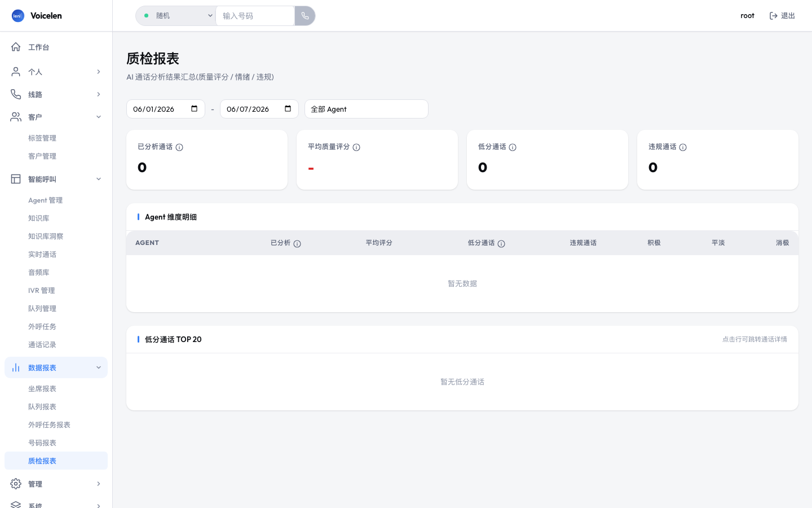Click info icon on 低分通话 card
This screenshot has height=508, width=812.
tap(513, 147)
